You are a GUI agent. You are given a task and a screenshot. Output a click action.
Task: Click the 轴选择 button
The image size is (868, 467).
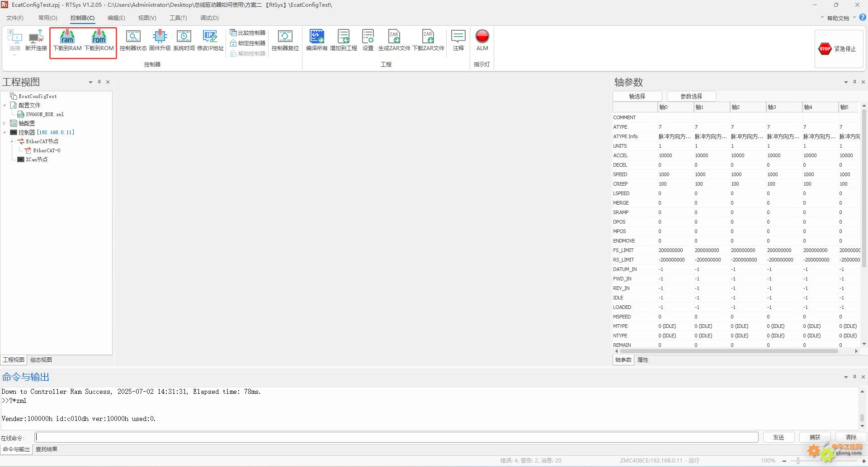pyautogui.click(x=637, y=96)
